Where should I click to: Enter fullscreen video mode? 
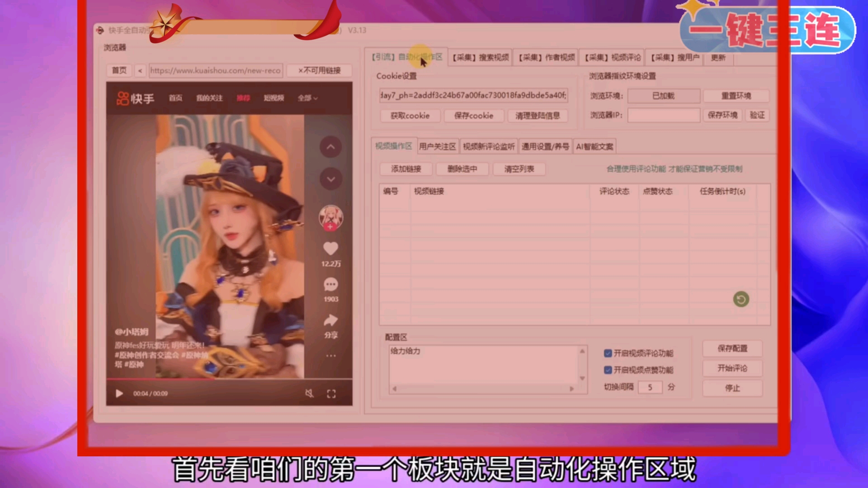click(331, 394)
